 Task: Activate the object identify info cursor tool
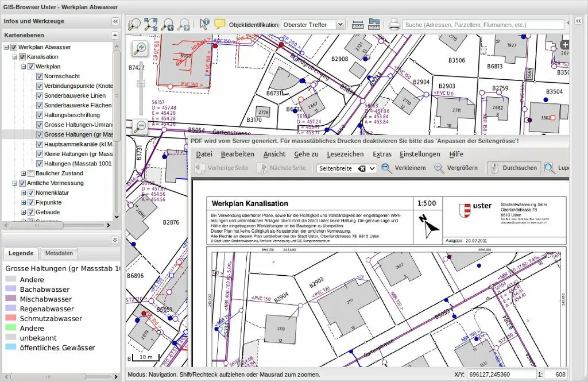tap(204, 24)
